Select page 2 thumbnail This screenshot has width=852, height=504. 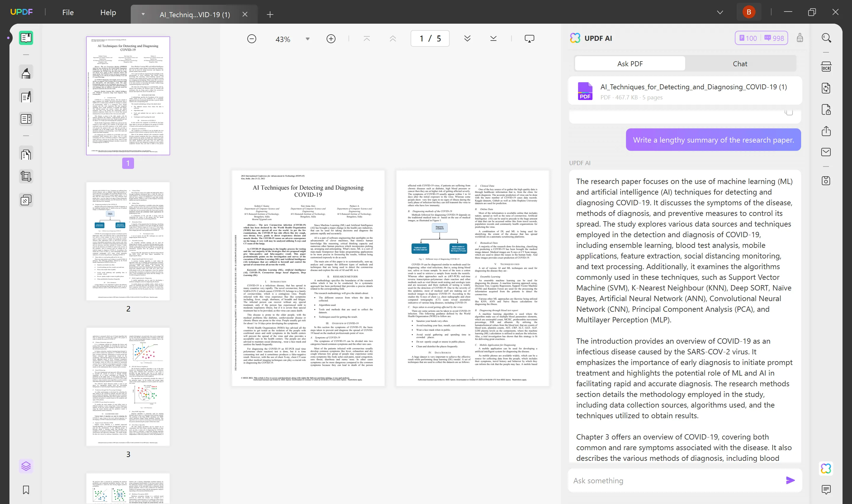click(128, 241)
